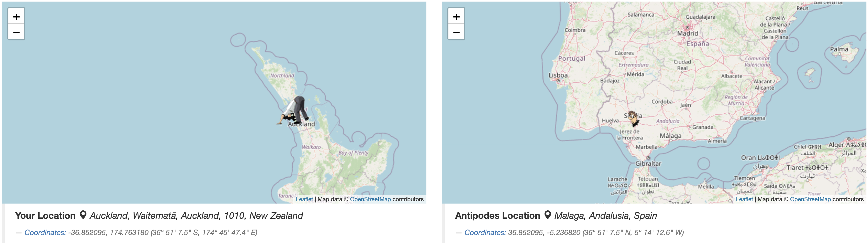Viewport: 868px width, 245px height.
Task: Zoom out on the Auckland map
Action: click(x=16, y=33)
